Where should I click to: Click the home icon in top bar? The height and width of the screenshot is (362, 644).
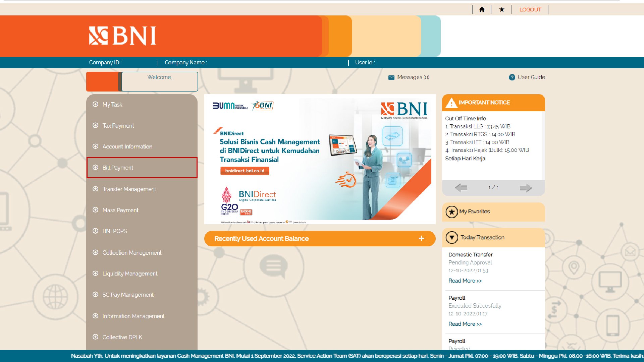tap(482, 10)
